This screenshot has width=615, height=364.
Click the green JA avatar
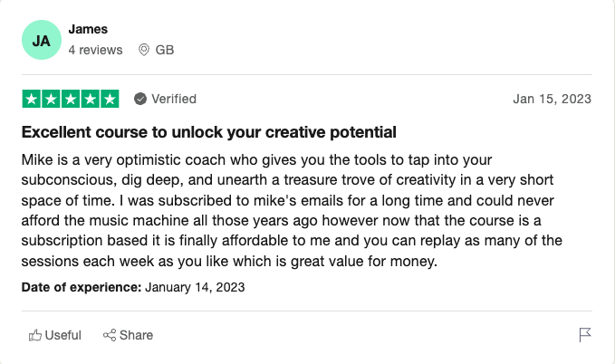[x=42, y=41]
